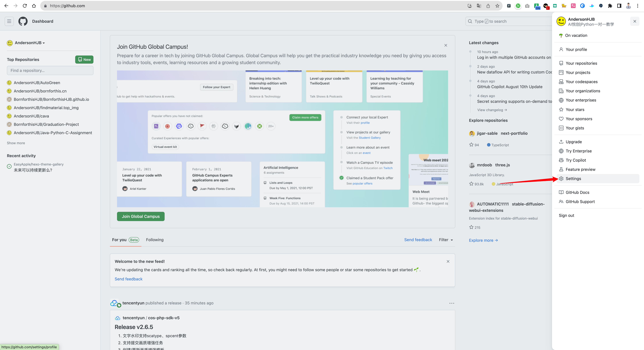Click the browser address bar URL
Image resolution: width=644 pixels, height=350 pixels.
pos(68,6)
